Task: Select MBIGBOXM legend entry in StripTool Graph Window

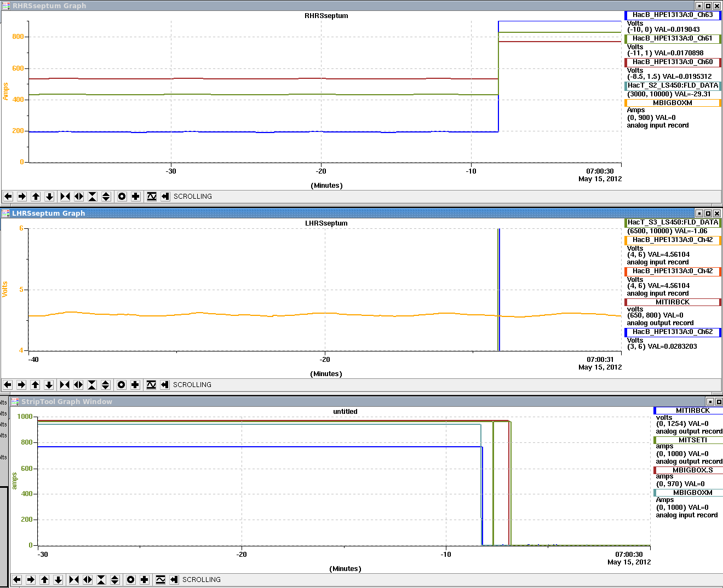Action: 688,493
